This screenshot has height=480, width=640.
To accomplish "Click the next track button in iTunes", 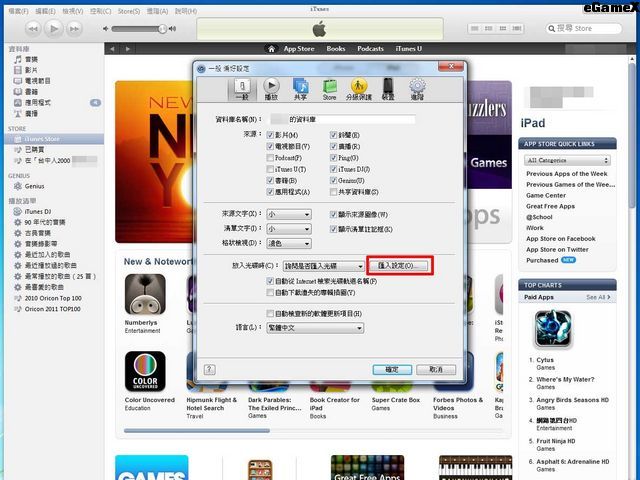I will 74,29.
